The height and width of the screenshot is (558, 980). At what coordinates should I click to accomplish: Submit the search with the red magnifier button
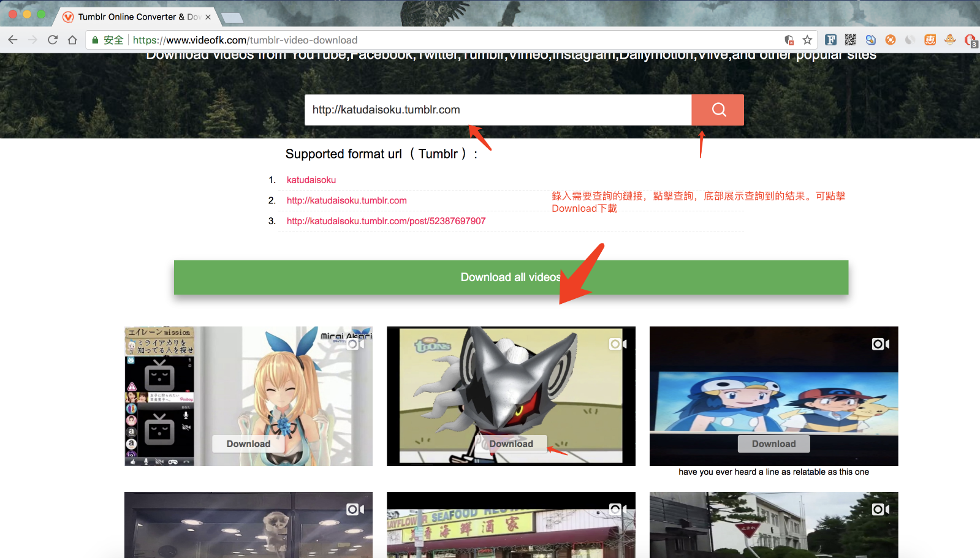pos(718,110)
